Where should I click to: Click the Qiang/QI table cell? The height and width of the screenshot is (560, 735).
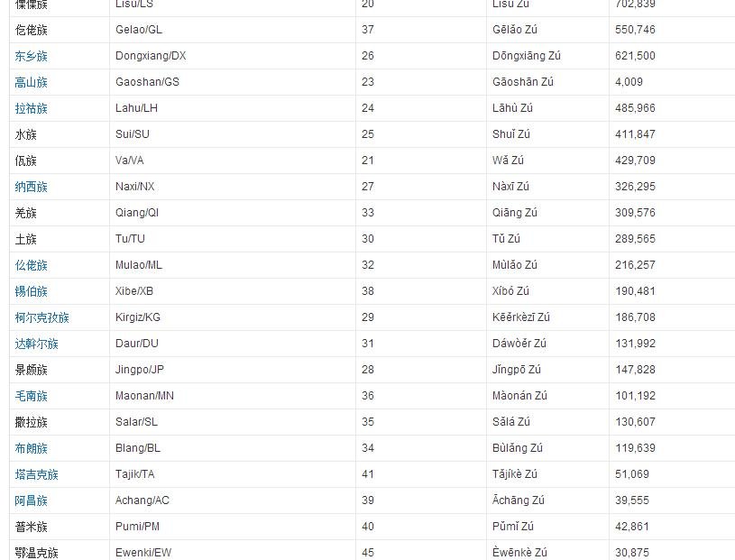pyautogui.click(x=137, y=213)
